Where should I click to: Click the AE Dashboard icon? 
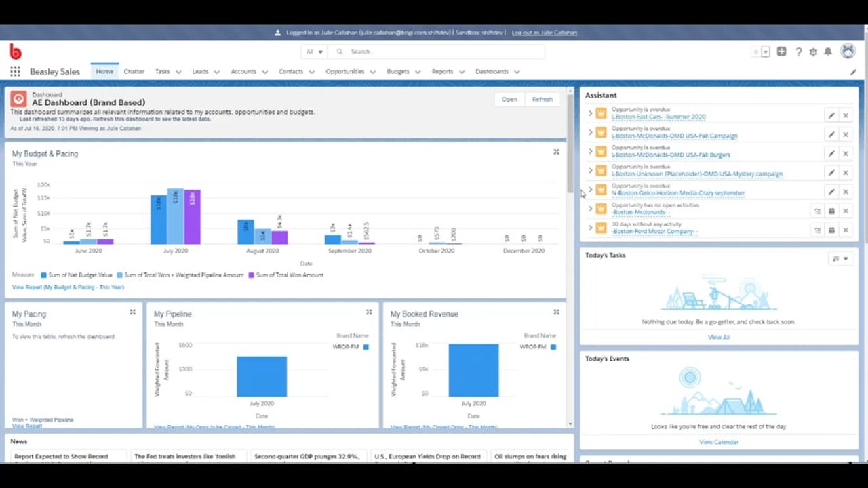pyautogui.click(x=19, y=99)
